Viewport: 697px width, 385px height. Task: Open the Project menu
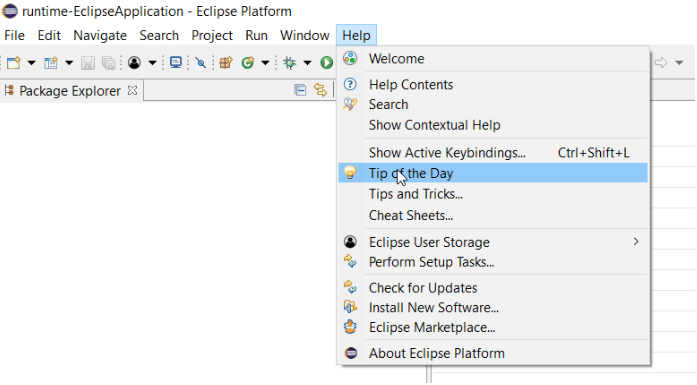(x=212, y=36)
